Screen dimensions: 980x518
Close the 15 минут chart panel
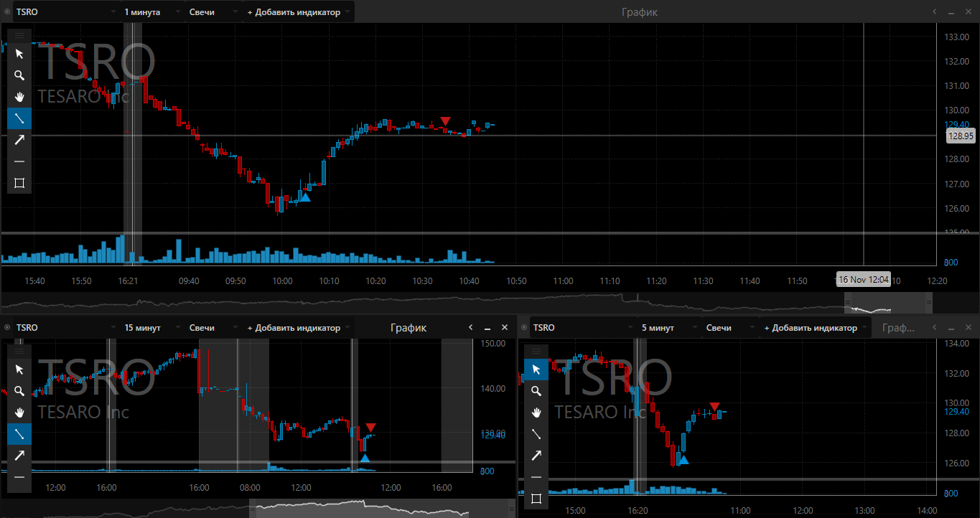coord(504,327)
